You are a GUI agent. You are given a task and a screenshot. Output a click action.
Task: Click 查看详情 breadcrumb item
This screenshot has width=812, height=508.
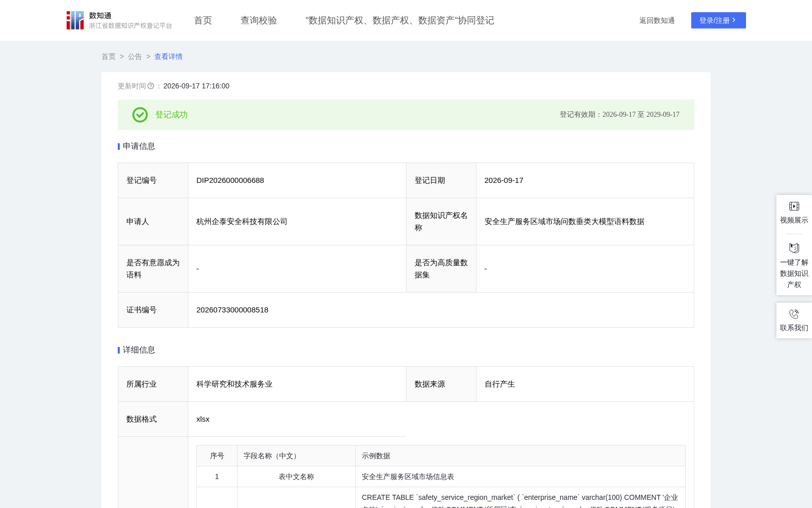tap(168, 56)
